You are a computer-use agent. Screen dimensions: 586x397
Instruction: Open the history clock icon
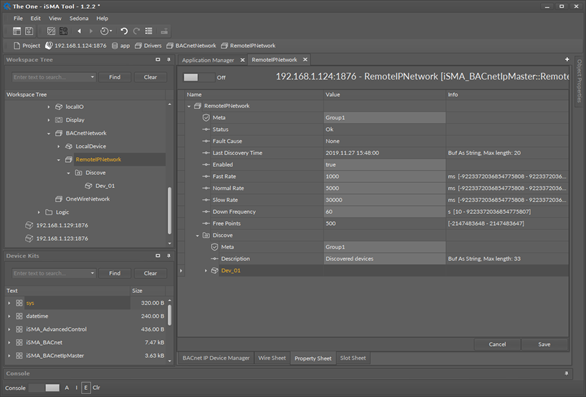click(x=104, y=31)
